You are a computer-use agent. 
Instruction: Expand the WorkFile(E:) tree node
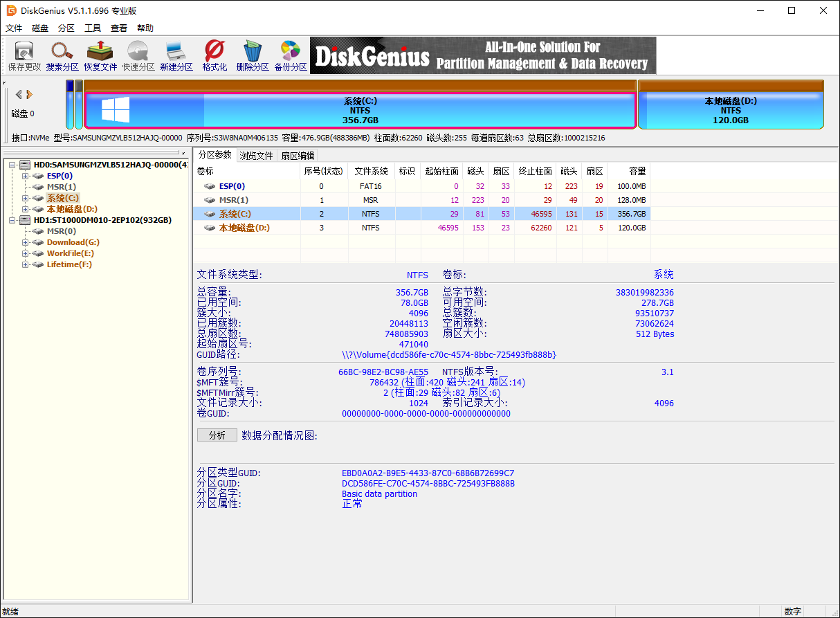[26, 253]
